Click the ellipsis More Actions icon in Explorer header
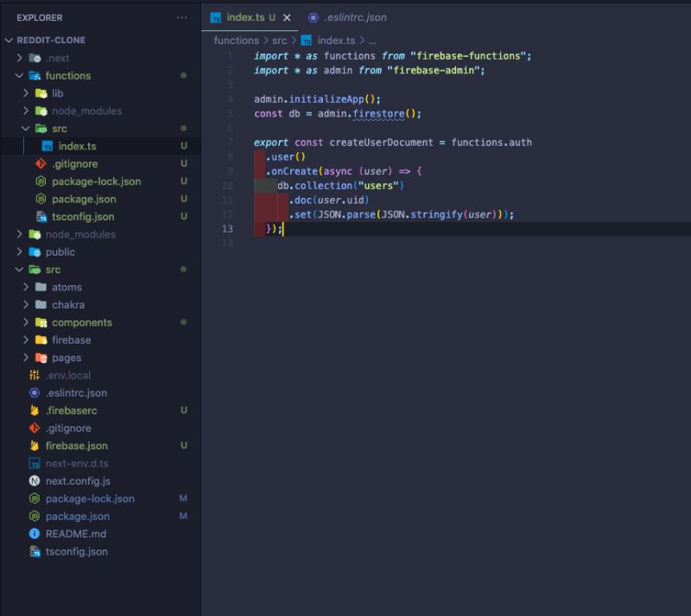The height and width of the screenshot is (616, 691). click(181, 17)
